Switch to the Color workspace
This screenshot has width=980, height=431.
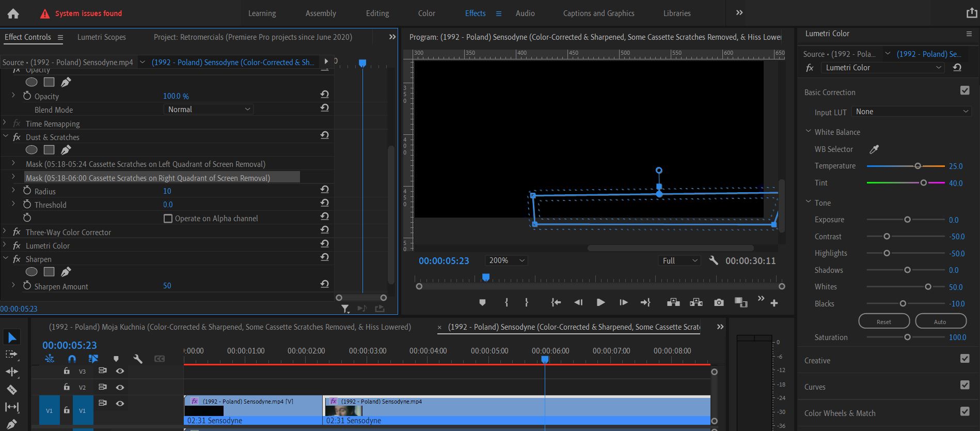(x=426, y=13)
